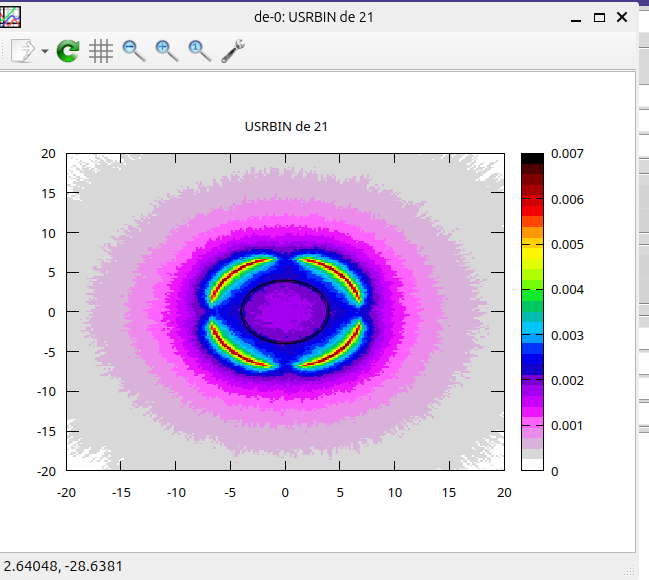Click the yellow band of the color bar
Viewport: 649px width, 580px height.
pyautogui.click(x=532, y=257)
